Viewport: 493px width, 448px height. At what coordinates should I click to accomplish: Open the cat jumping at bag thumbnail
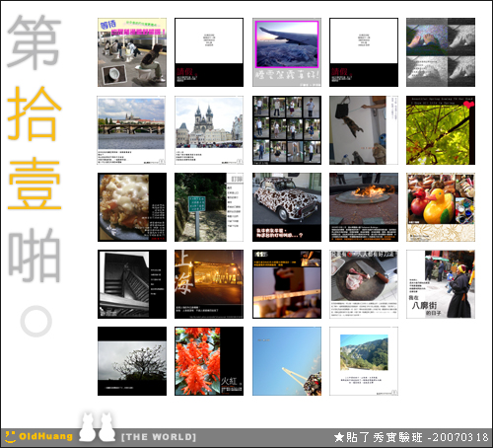pos(364,130)
